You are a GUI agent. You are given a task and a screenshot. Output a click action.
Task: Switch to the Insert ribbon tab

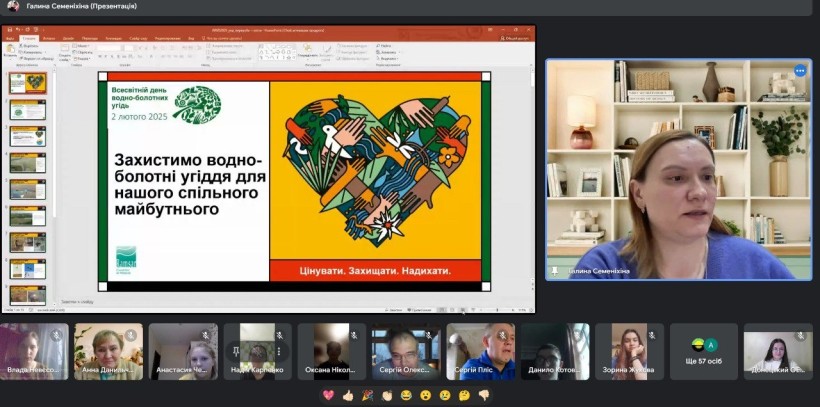pyautogui.click(x=49, y=39)
